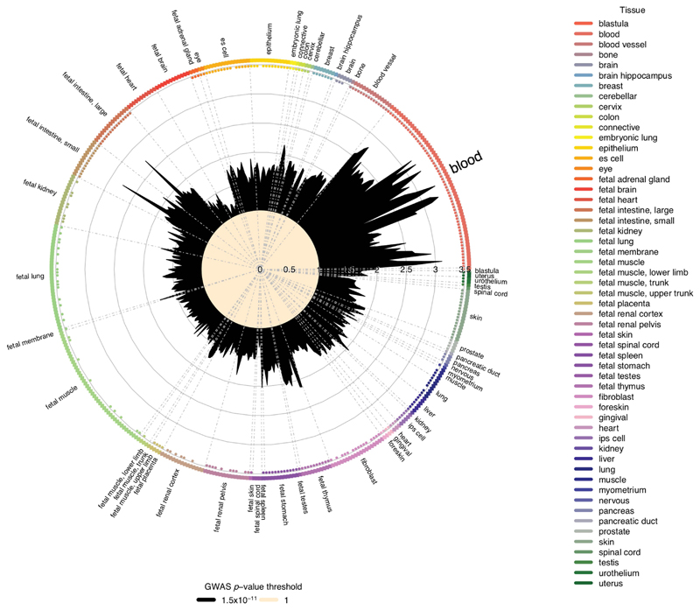Click the 'cervix' legend entry

610,107
